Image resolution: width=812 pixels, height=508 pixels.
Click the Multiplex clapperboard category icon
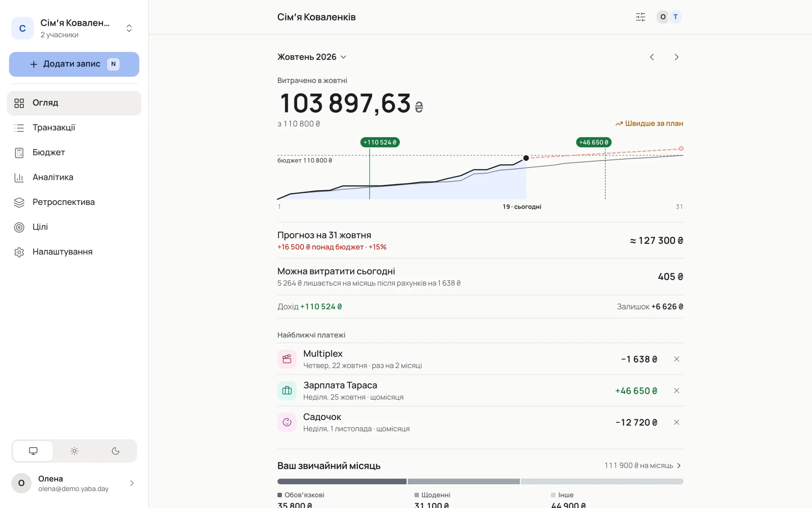[x=287, y=359]
